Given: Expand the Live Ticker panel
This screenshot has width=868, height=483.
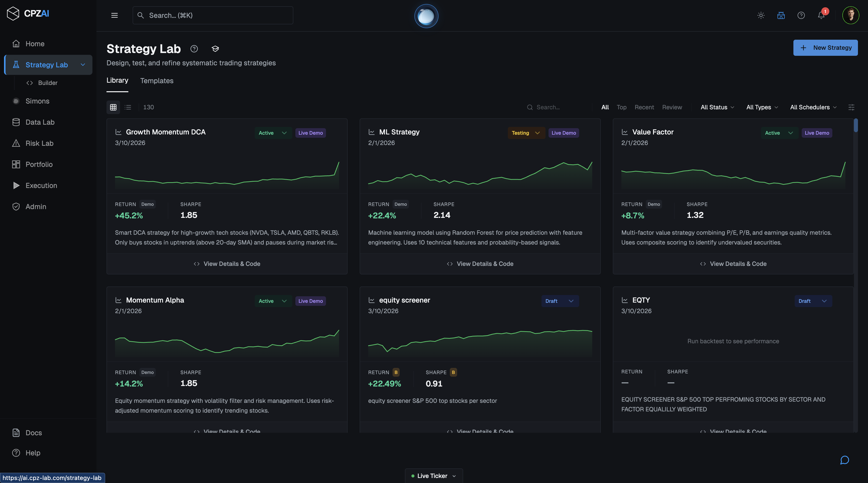Looking at the screenshot, I should pyautogui.click(x=433, y=476).
